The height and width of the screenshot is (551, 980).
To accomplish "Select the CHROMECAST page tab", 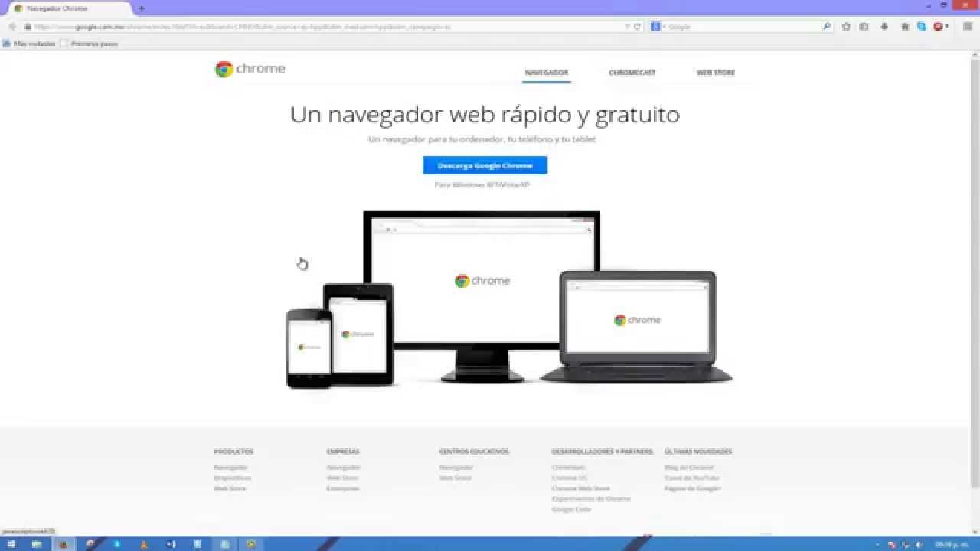I will click(x=632, y=73).
